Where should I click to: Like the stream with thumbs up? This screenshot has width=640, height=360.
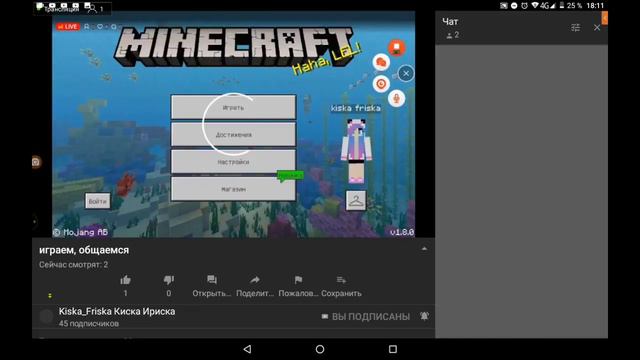point(125,280)
